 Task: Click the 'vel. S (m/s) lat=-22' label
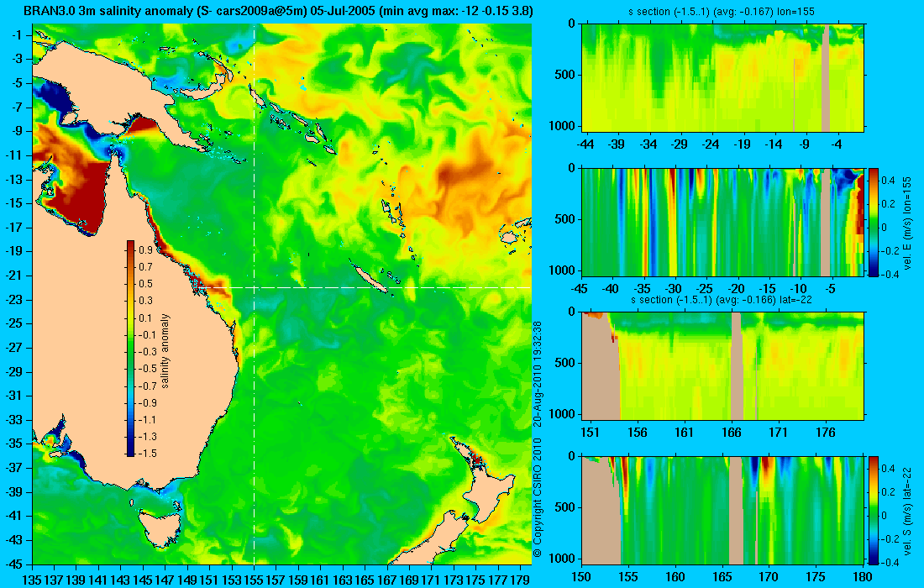point(907,510)
